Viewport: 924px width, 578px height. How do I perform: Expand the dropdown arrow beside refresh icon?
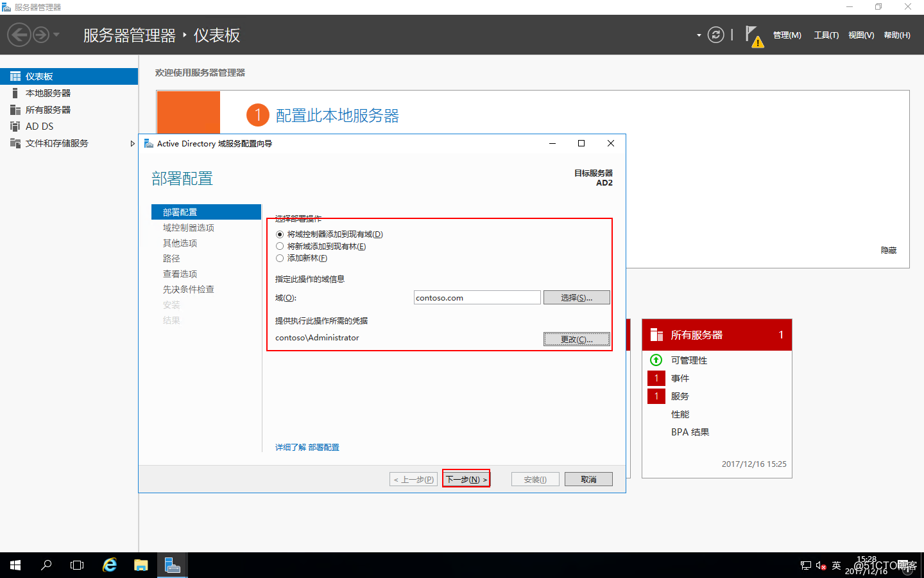click(699, 35)
